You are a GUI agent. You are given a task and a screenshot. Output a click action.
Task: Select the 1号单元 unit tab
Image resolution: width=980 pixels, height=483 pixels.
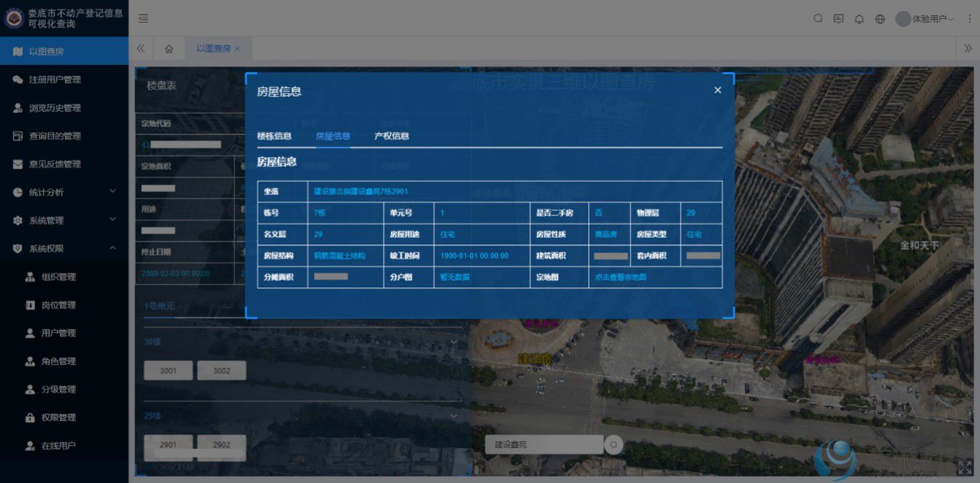point(159,306)
